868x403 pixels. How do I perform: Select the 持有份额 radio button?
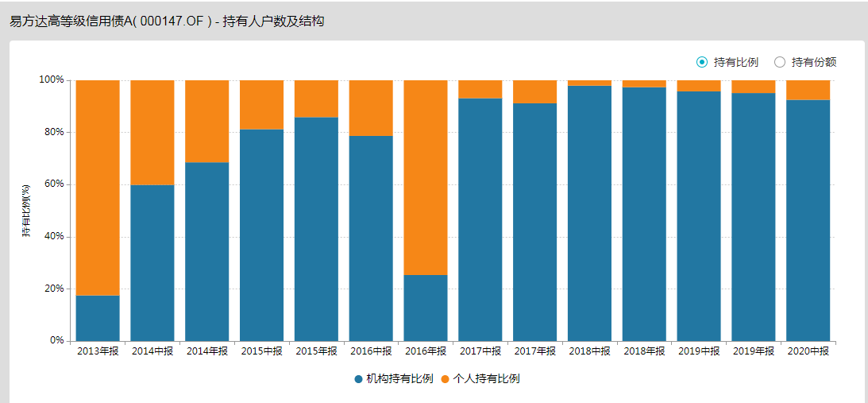pyautogui.click(x=779, y=62)
